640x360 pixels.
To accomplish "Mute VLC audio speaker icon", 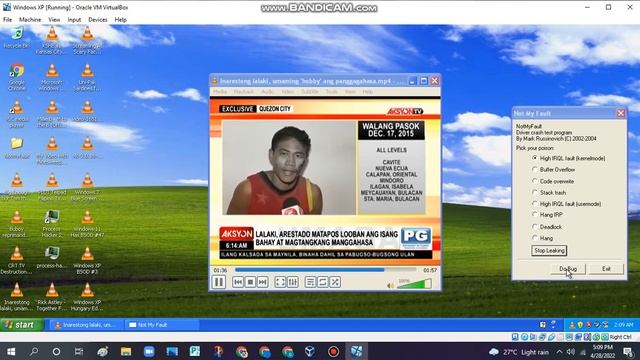I will [390, 286].
